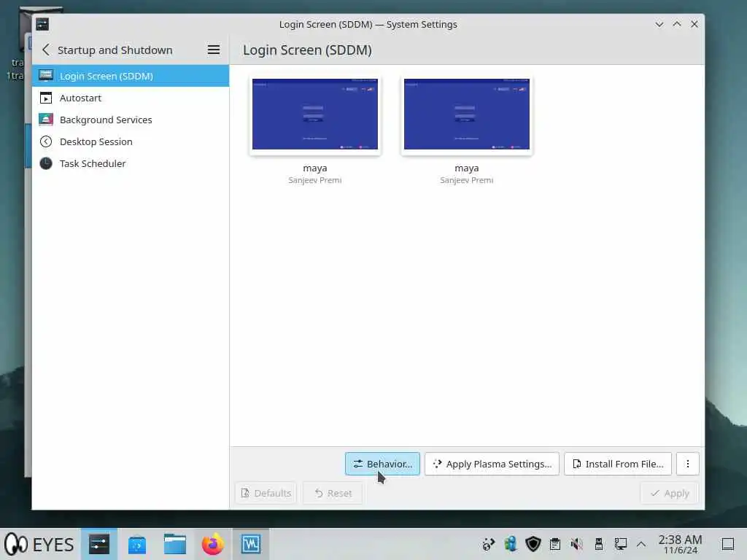Open the file manager from taskbar
The height and width of the screenshot is (560, 747).
point(175,544)
